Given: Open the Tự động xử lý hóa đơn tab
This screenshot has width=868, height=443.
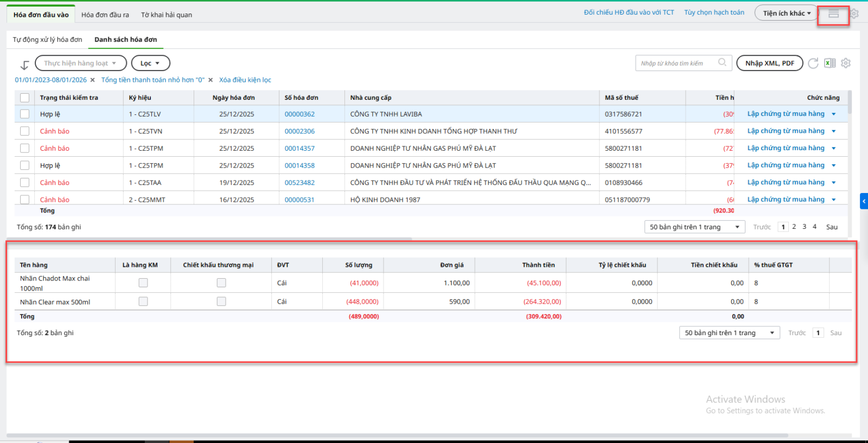Looking at the screenshot, I should click(48, 40).
